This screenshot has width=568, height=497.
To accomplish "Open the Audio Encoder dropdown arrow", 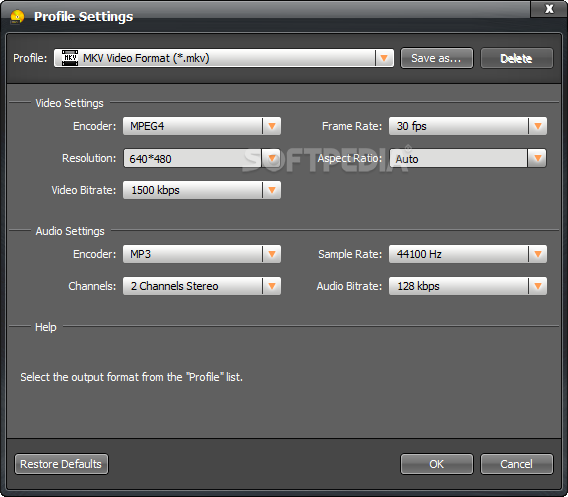I will [x=272, y=254].
